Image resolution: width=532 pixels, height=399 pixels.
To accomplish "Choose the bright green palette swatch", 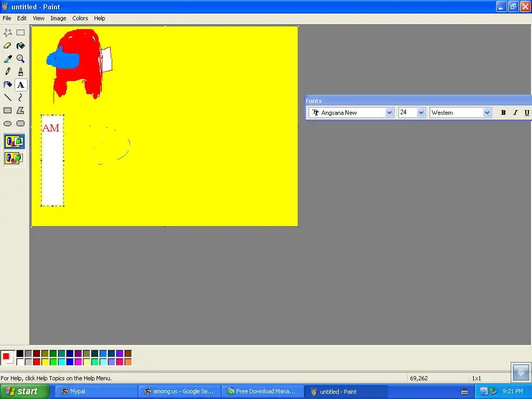I will [54, 362].
